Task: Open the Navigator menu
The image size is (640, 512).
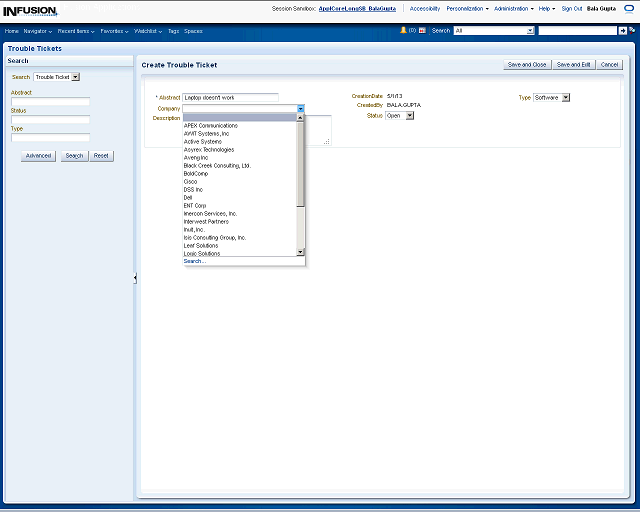Action: tap(38, 31)
